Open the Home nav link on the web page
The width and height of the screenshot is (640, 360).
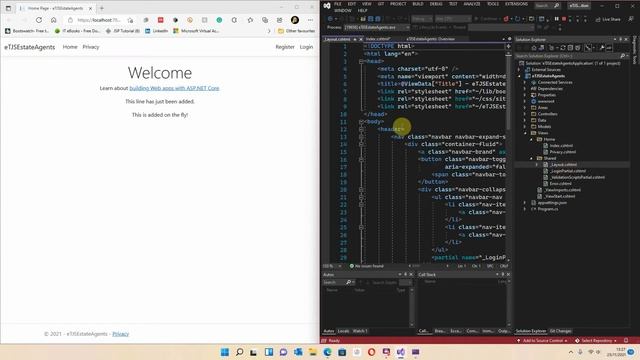[70, 47]
